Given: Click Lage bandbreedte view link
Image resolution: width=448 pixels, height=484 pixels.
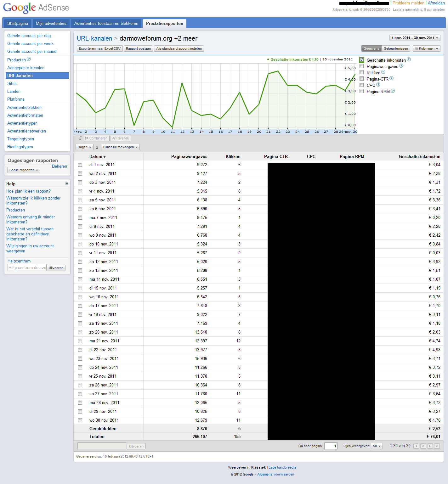Looking at the screenshot, I should [282, 467].
